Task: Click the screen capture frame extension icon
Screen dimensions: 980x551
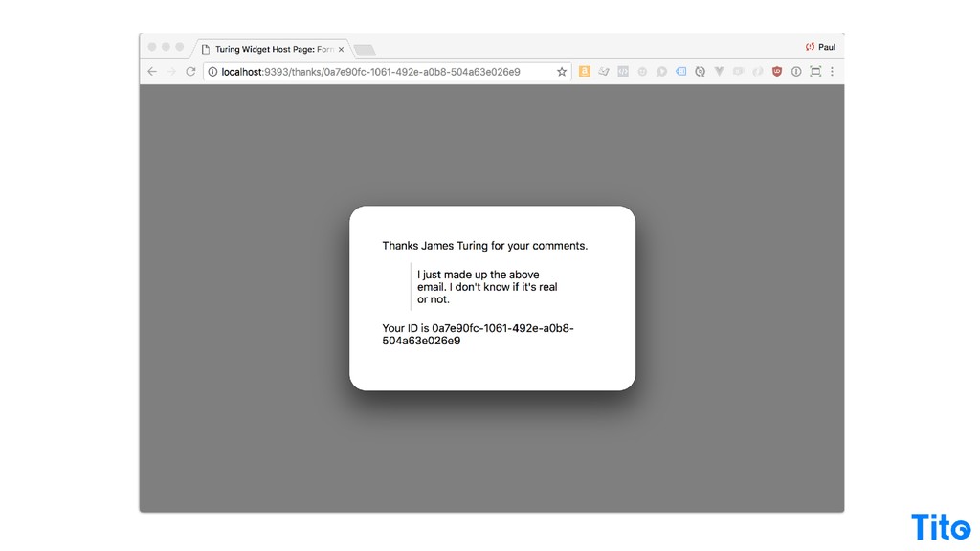Action: 815,71
